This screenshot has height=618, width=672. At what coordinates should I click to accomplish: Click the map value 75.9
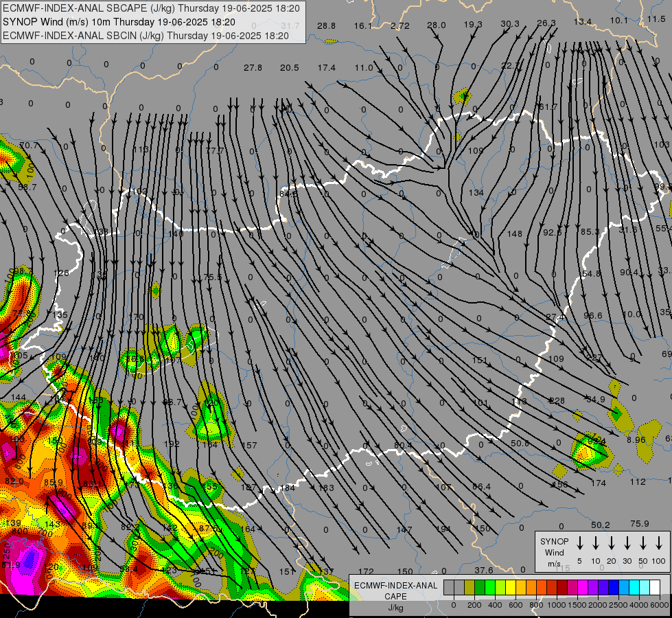pyautogui.click(x=640, y=524)
